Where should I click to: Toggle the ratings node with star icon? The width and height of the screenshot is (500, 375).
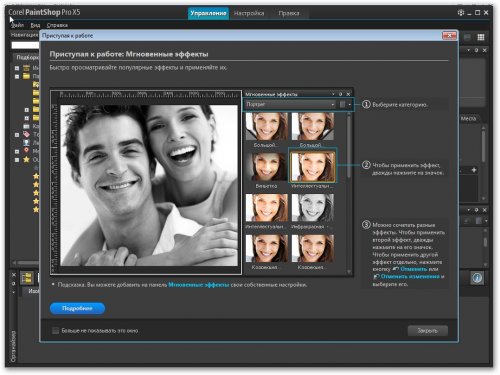17,160
